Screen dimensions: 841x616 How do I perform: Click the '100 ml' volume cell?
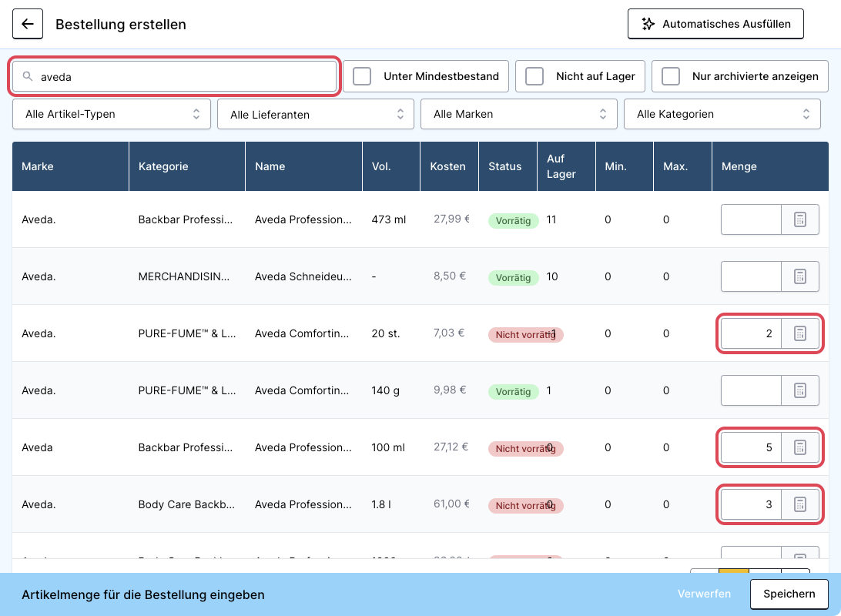[x=388, y=447]
